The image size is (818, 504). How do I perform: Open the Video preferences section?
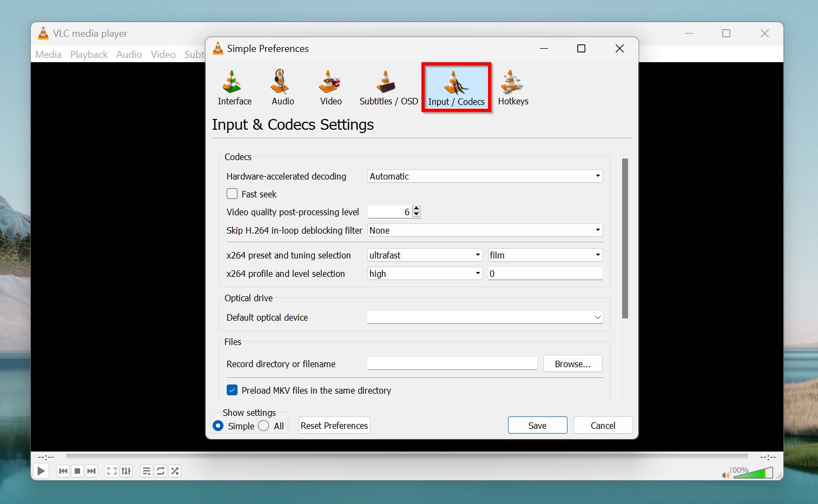(x=329, y=87)
